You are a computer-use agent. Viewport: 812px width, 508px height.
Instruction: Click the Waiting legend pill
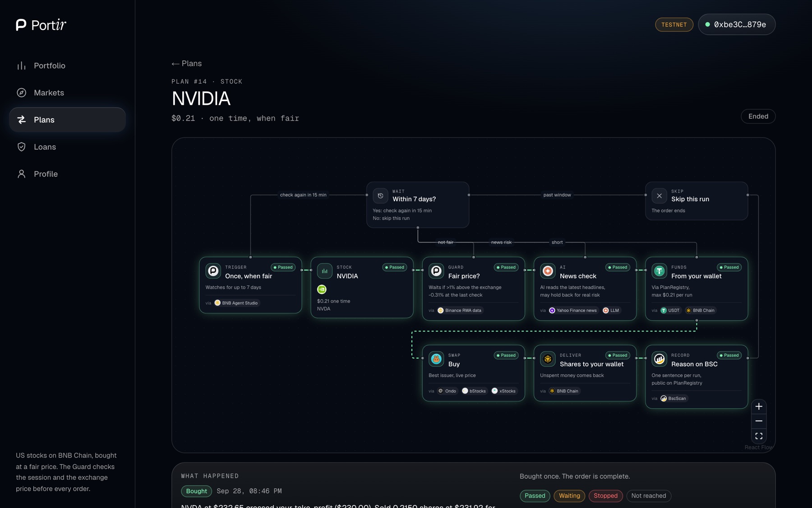pyautogui.click(x=569, y=496)
